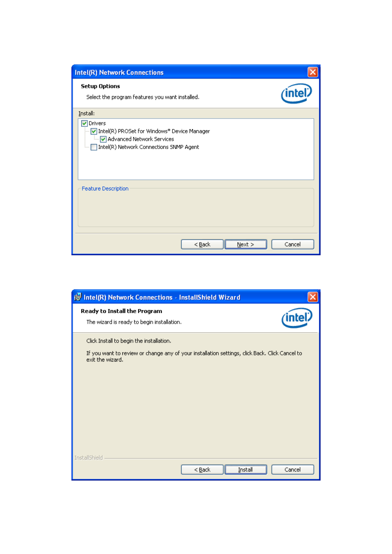Viewport: 392px width, 554px height.
Task: Enable Intel Network Connections SNMP Agent checkbox
Action: coord(94,147)
